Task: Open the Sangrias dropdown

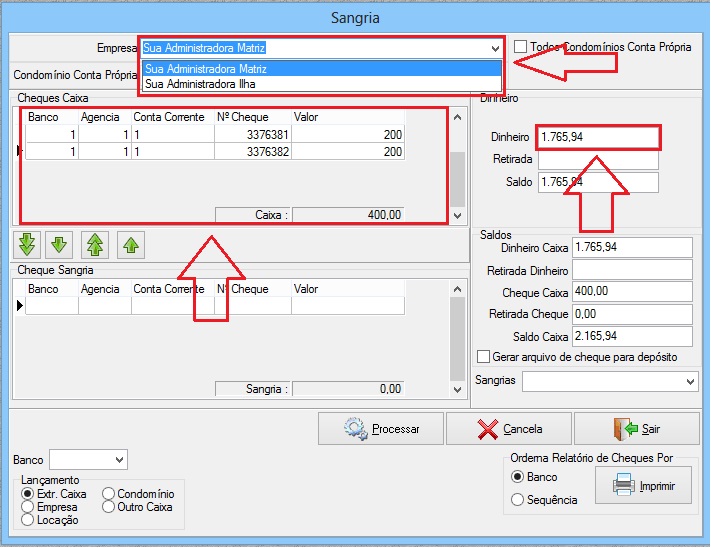Action: point(689,382)
